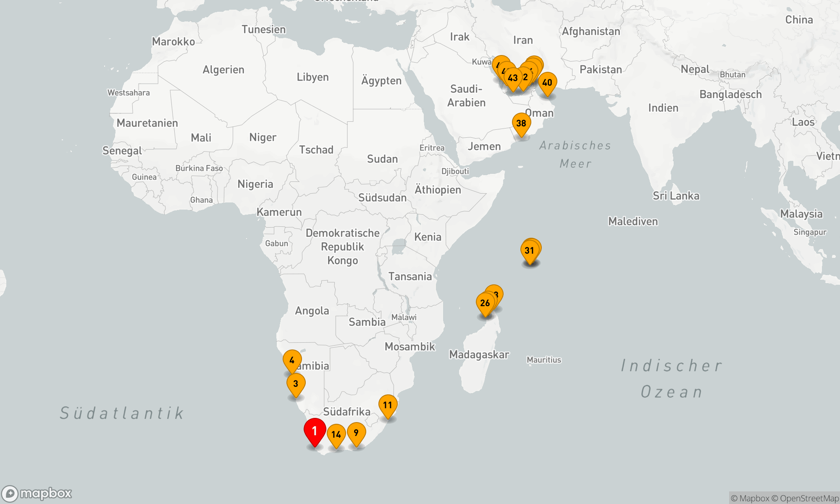Open the marker labeled 9
This screenshot has width=840, height=504.
tap(356, 433)
